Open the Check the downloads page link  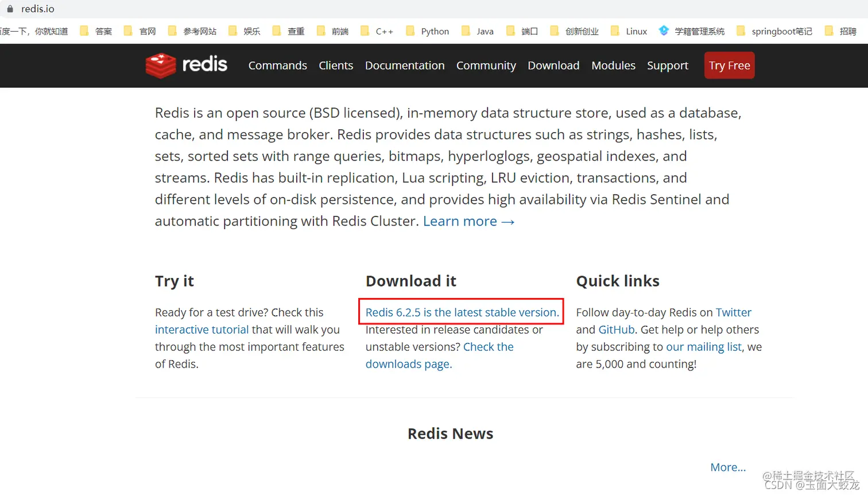[440, 355]
